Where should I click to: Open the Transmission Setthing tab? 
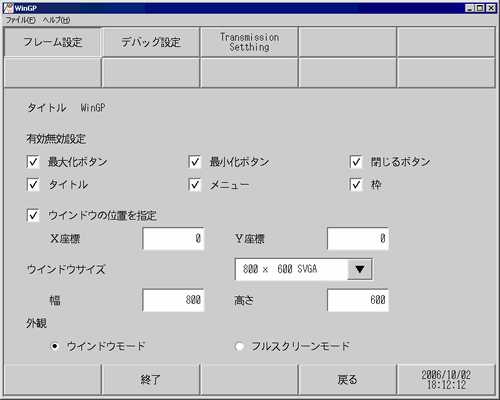pyautogui.click(x=249, y=42)
